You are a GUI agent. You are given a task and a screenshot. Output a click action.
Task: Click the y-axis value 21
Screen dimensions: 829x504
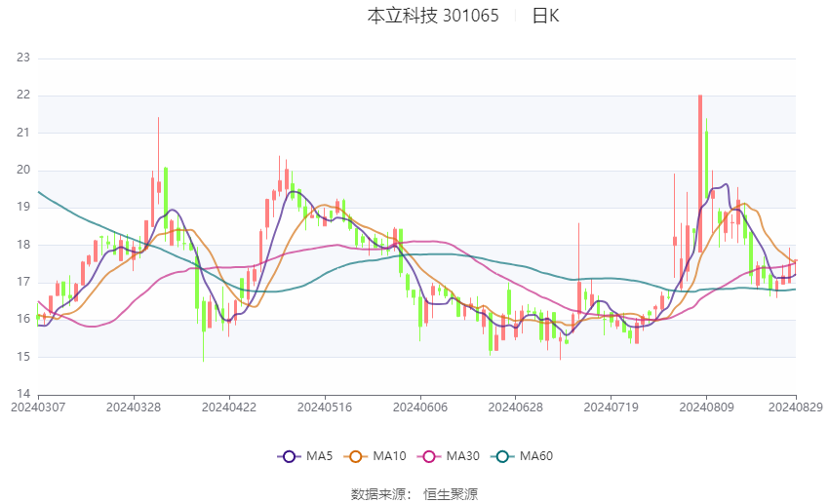tap(23, 133)
